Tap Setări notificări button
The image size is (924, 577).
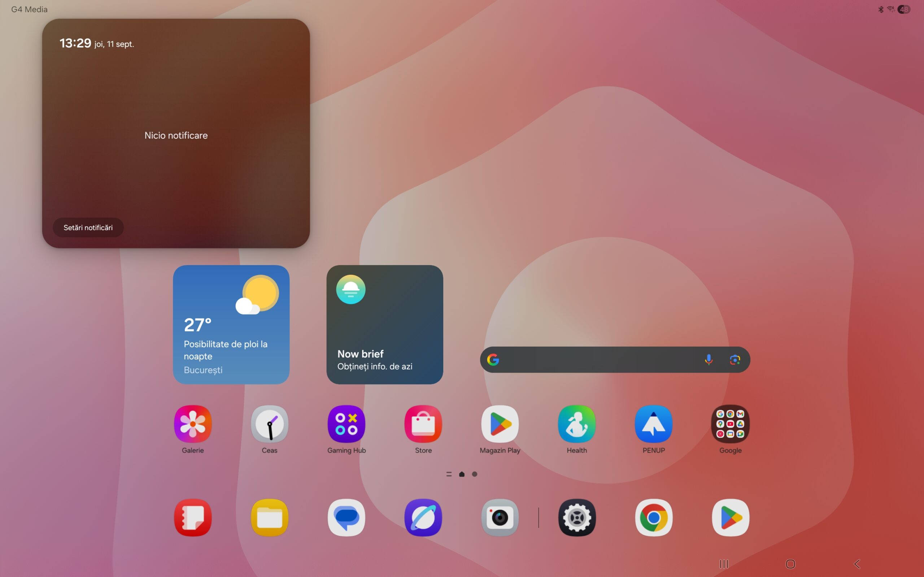pyautogui.click(x=88, y=227)
